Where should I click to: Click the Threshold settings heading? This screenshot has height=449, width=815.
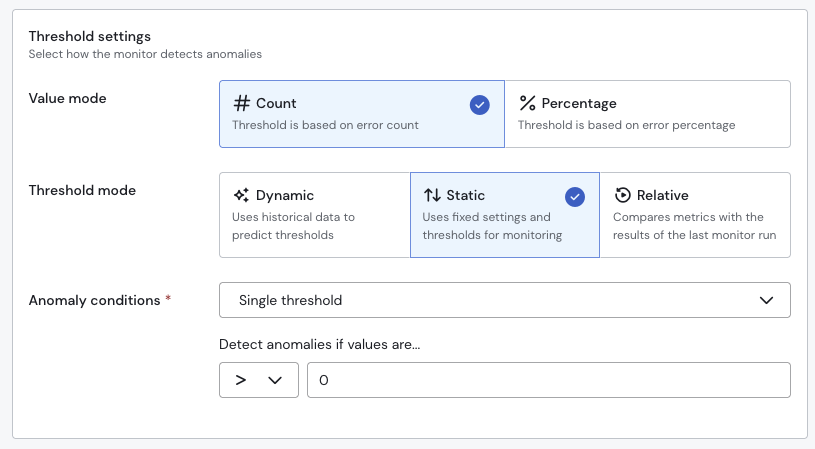(90, 37)
